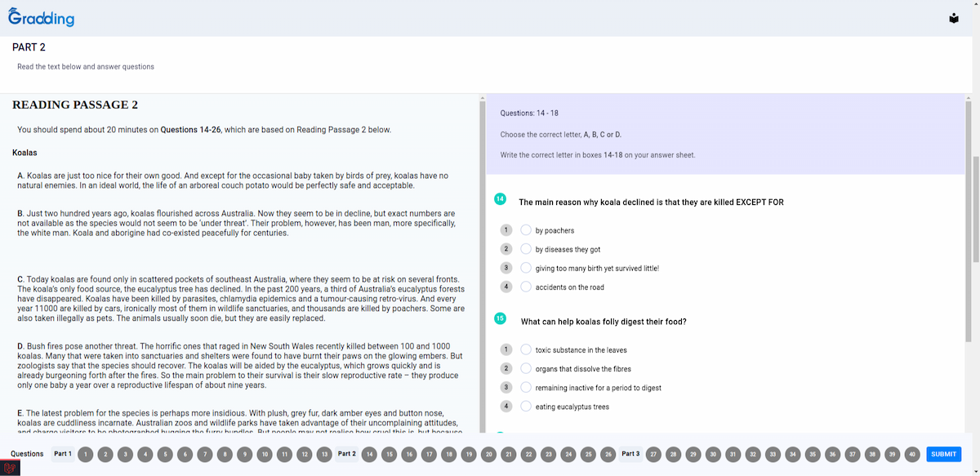The image size is (980, 476).
Task: Jump to question 38 in the bottom navigator
Action: [x=872, y=454]
